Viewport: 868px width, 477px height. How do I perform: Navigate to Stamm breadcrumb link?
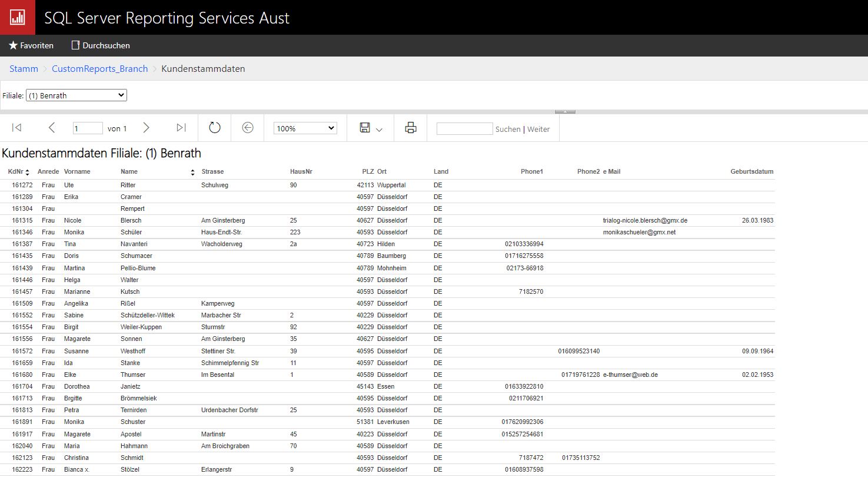pyautogui.click(x=24, y=69)
